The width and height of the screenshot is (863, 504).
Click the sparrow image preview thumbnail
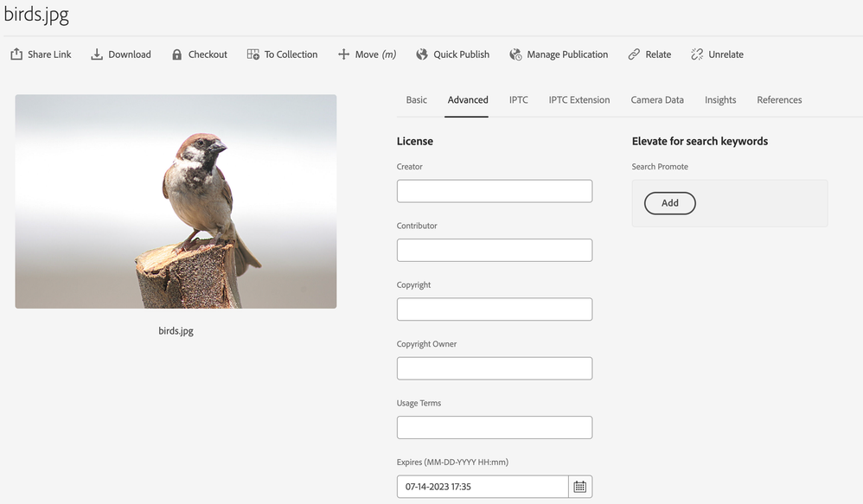[x=176, y=201]
